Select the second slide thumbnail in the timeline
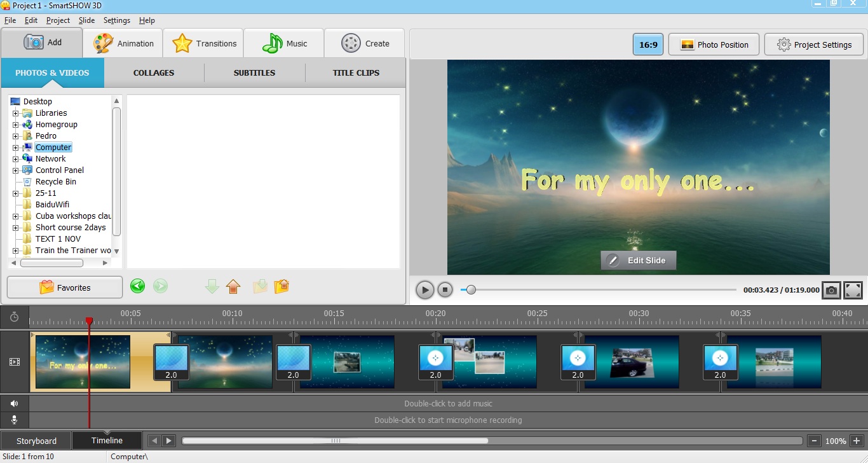This screenshot has width=868, height=463. point(224,361)
